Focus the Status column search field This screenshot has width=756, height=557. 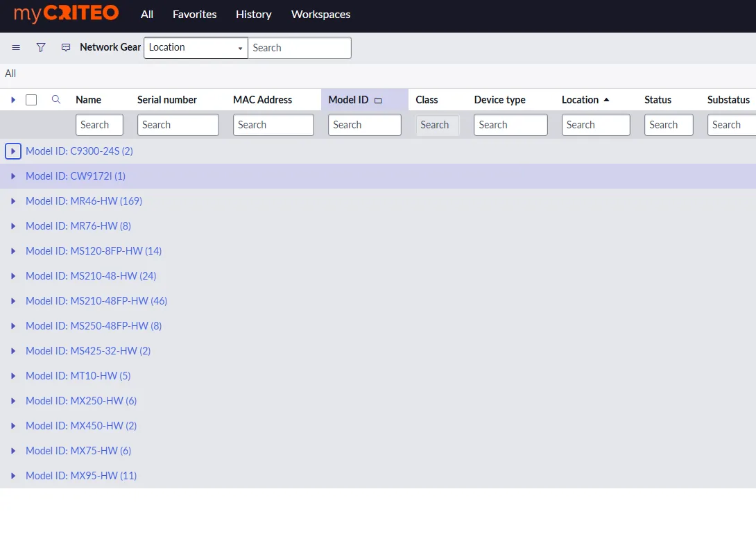tap(669, 125)
